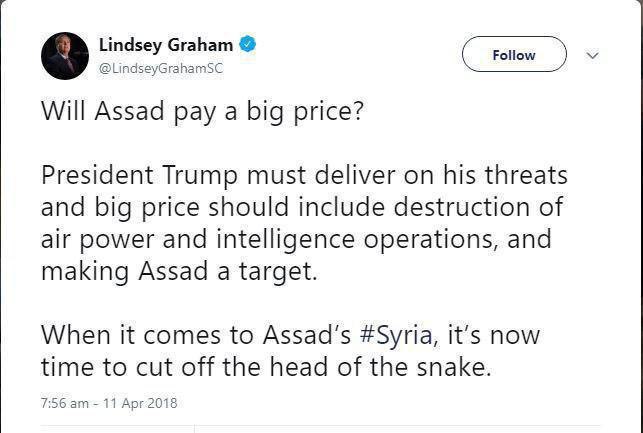This screenshot has width=643, height=433.
Task: Click Lindsey Graham's profile avatar
Action: point(65,55)
